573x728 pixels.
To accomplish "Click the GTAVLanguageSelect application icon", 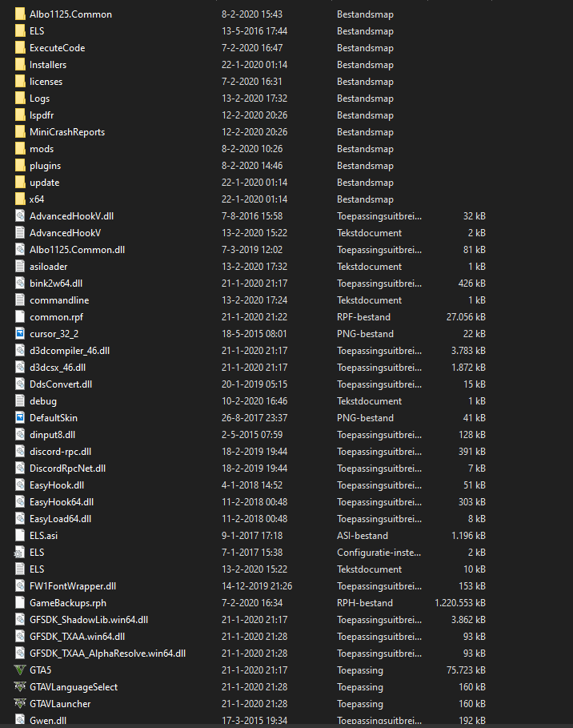I will [x=20, y=686].
